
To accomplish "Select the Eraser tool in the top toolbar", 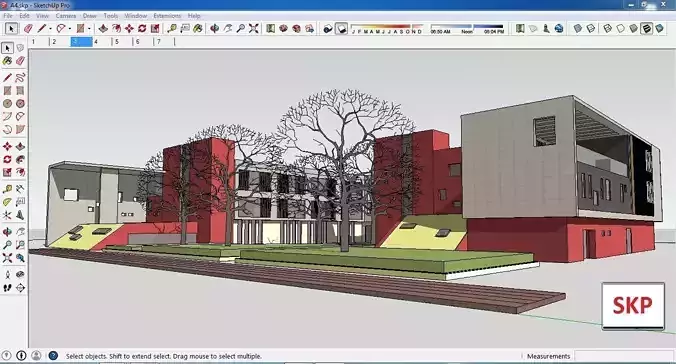I will [28, 28].
